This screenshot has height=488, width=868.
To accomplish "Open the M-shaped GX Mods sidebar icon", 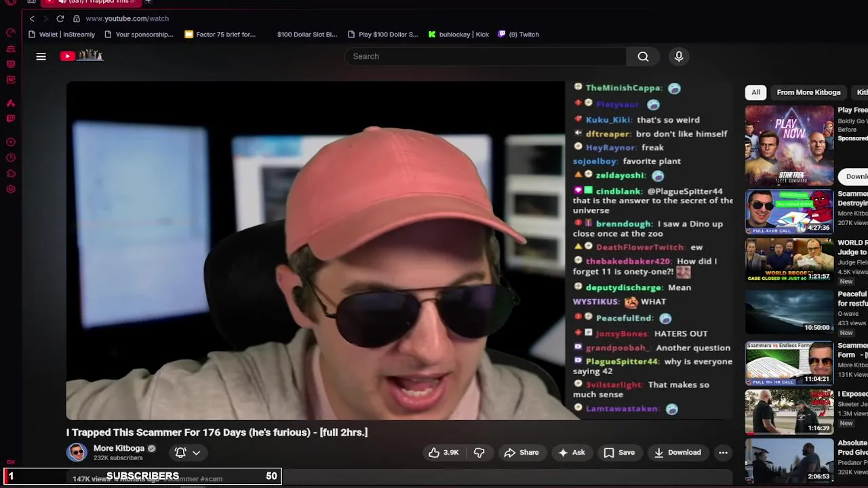I will pyautogui.click(x=11, y=80).
